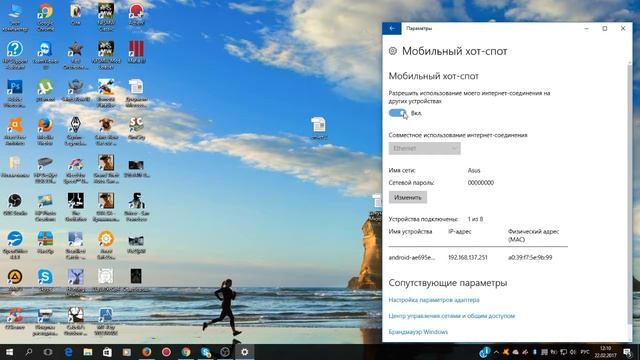640x360 pixels.
Task: Select This PC desktop icon
Action: 15,17
